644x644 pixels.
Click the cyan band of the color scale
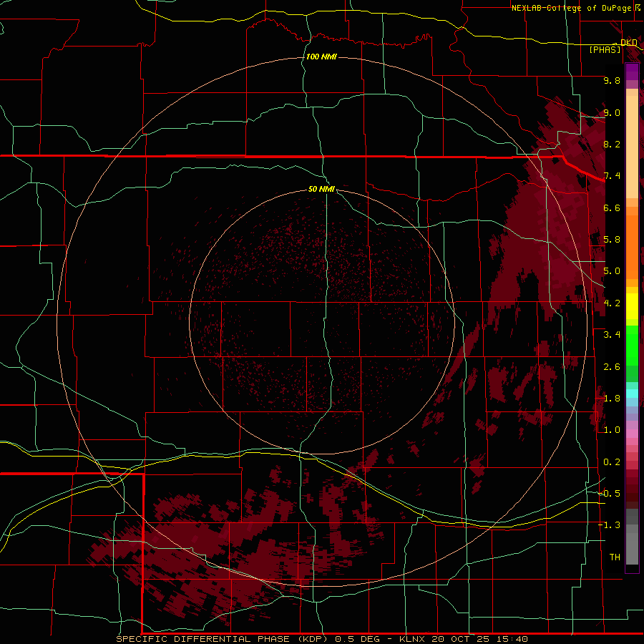(x=632, y=394)
